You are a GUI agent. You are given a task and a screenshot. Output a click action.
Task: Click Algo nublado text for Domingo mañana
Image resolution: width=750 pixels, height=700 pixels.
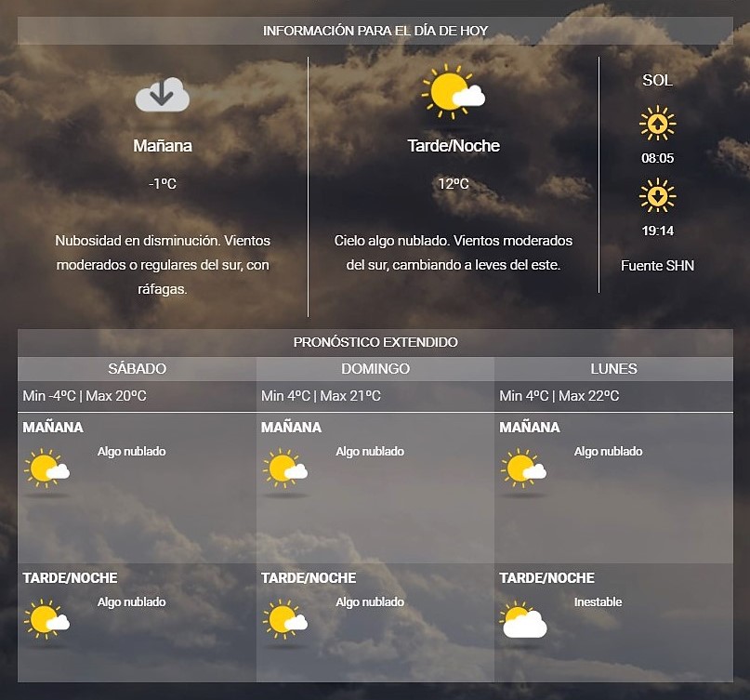click(x=370, y=452)
